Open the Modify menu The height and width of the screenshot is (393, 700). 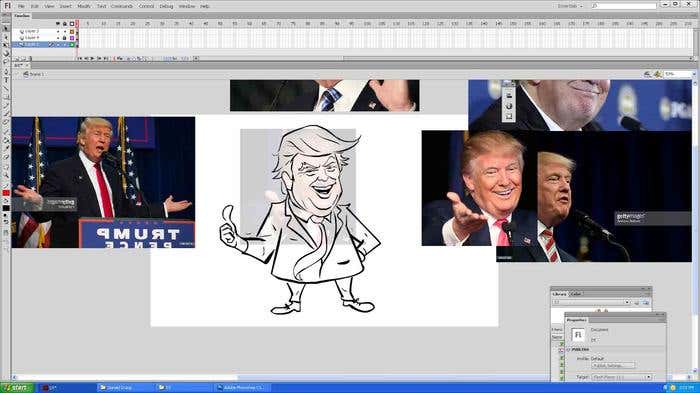83,6
